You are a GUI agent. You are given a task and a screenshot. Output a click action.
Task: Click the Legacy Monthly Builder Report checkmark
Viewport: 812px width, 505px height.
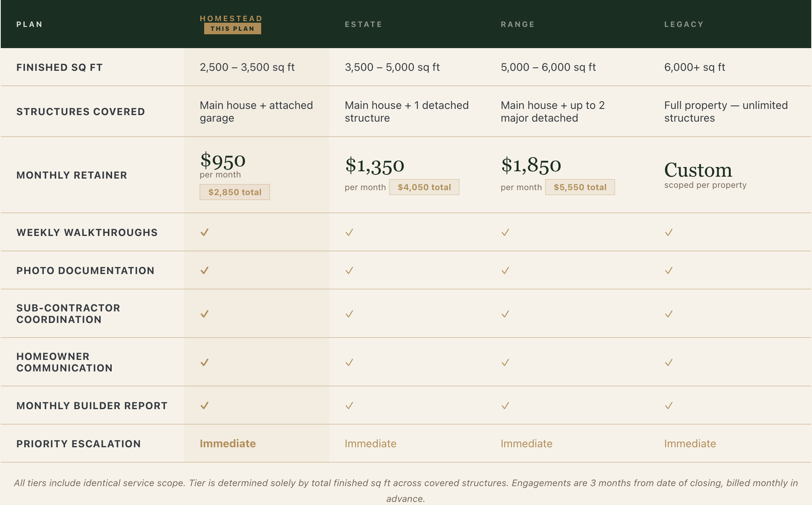coord(669,405)
